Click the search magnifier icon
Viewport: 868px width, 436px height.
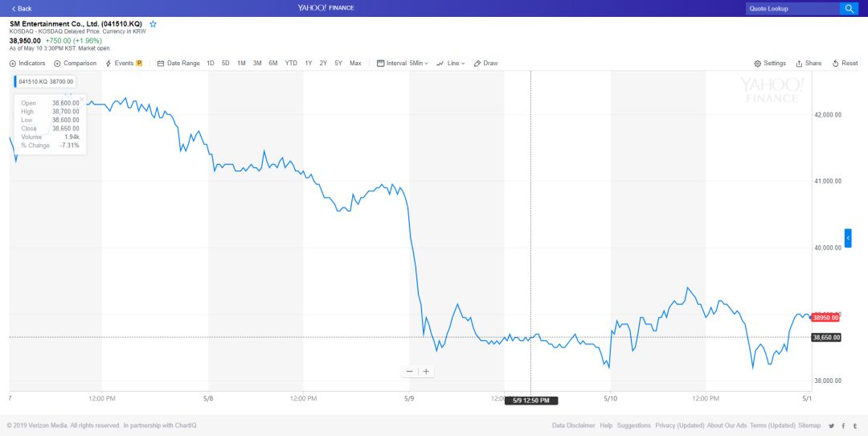click(849, 8)
